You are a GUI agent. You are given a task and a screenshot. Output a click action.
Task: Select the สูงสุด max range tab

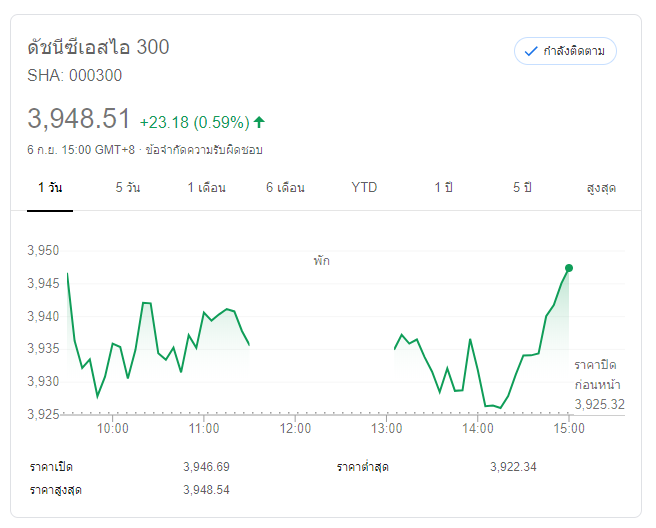600,188
